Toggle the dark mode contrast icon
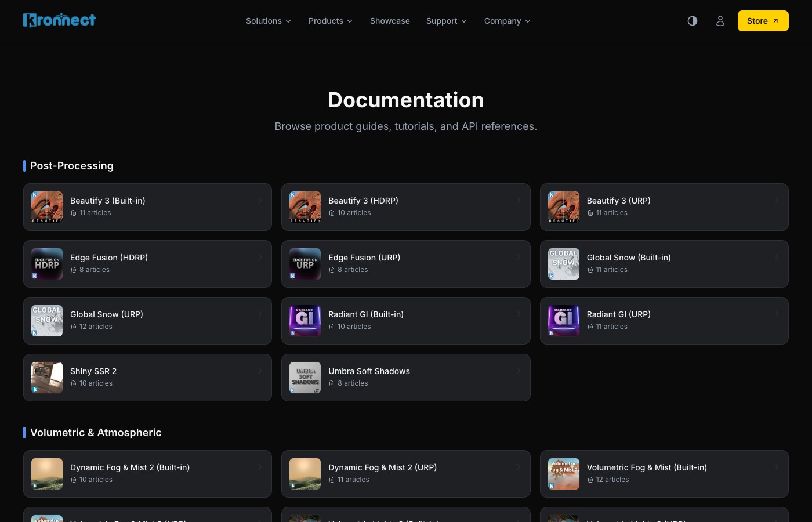This screenshot has height=522, width=812. point(693,21)
